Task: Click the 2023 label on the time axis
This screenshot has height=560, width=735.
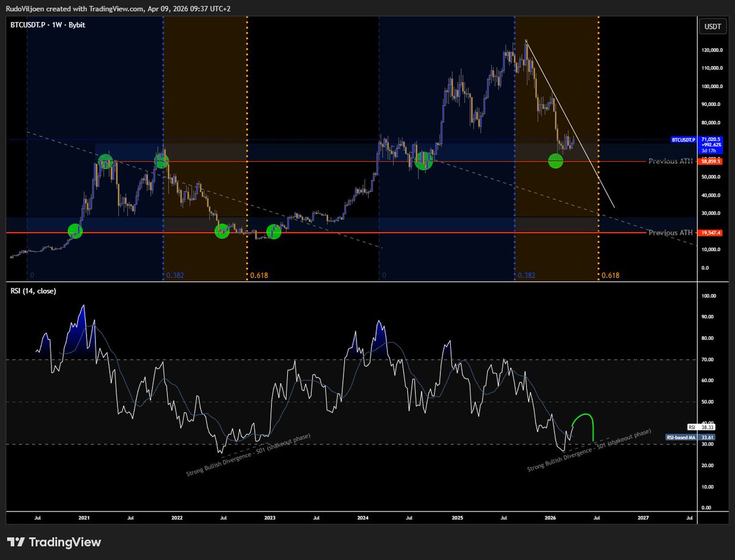Action: tap(270, 518)
